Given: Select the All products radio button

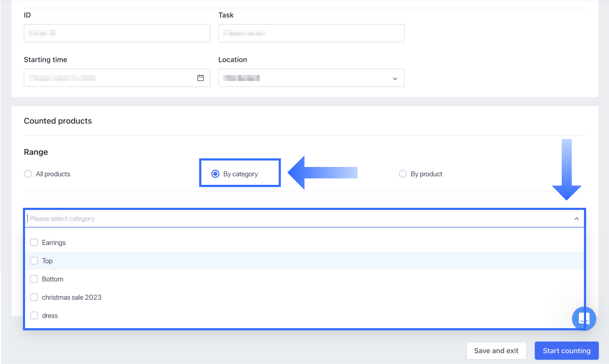Looking at the screenshot, I should (28, 174).
